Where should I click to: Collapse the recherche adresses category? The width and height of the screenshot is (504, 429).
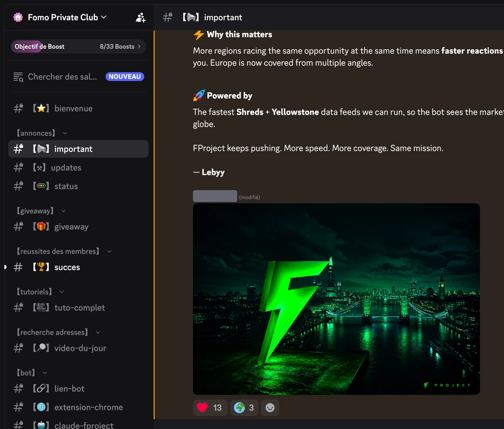[x=58, y=333]
